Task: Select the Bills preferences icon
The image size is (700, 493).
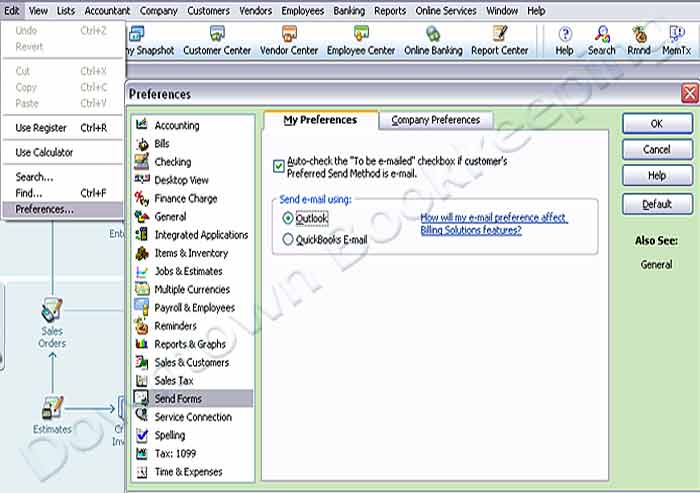Action: tap(142, 143)
